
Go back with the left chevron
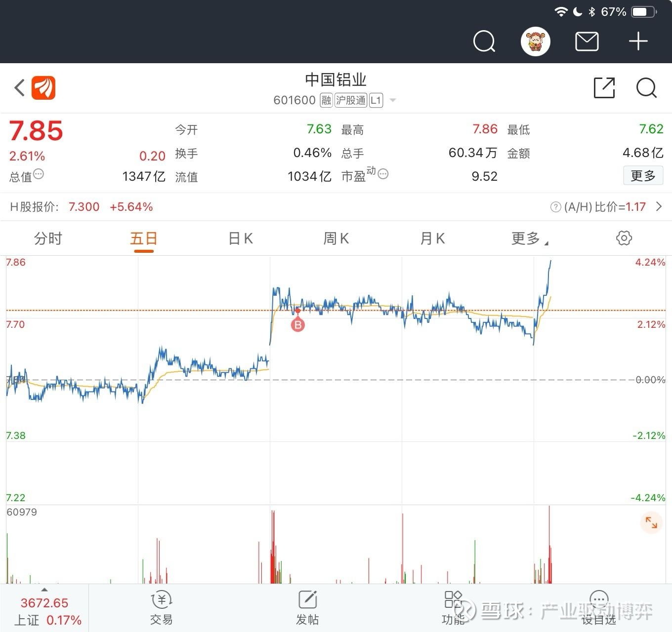(19, 88)
